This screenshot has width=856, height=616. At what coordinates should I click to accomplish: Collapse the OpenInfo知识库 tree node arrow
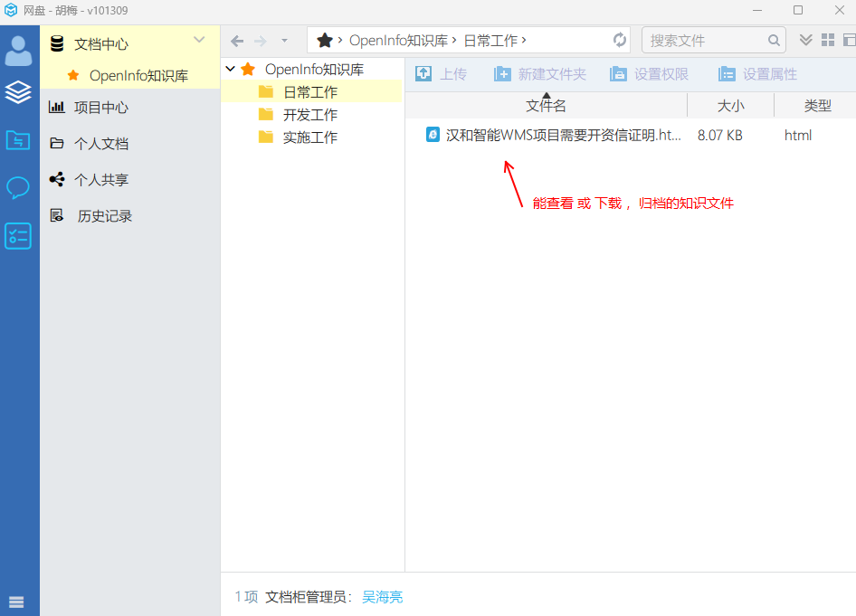[231, 69]
